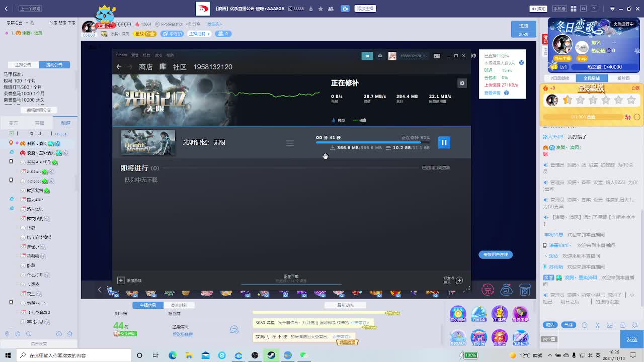Select the 7日贡献榜 tab
The height and width of the screenshot is (362, 644).
(x=559, y=78)
